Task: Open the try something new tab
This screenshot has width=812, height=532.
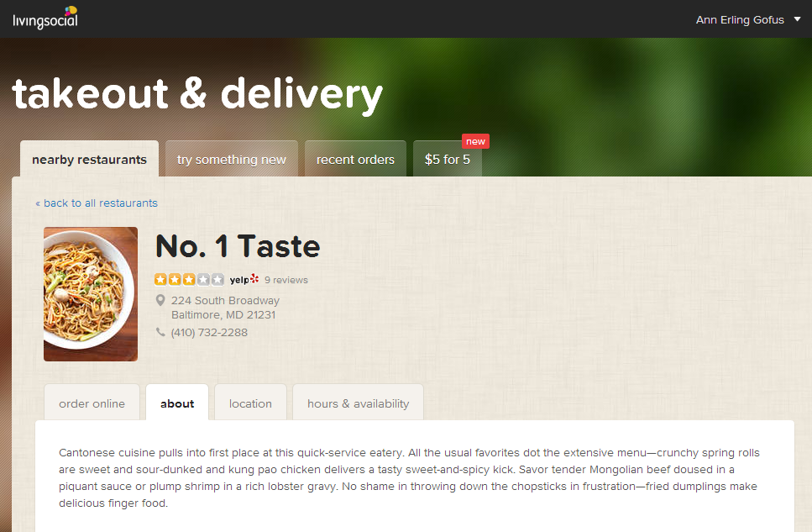Action: (x=232, y=159)
